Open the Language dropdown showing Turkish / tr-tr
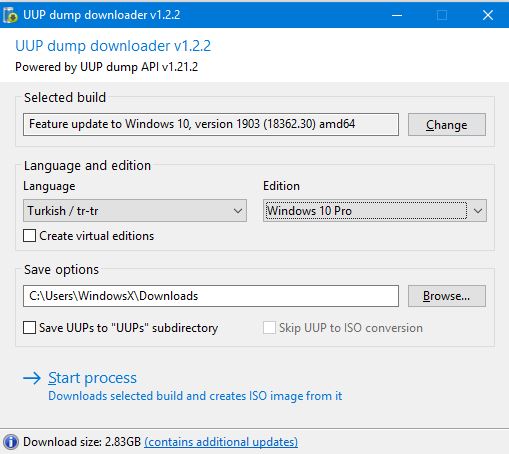Screen dimensions: 509x454 [135, 211]
